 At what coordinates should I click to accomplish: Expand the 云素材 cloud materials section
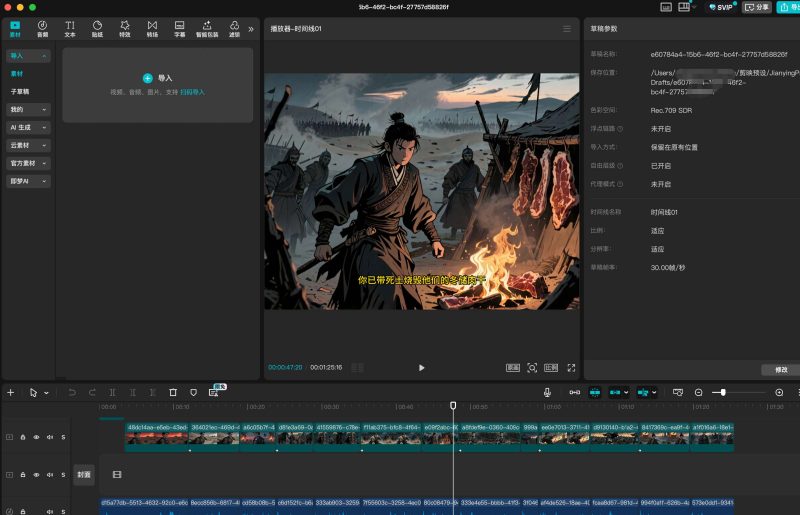tap(28, 145)
